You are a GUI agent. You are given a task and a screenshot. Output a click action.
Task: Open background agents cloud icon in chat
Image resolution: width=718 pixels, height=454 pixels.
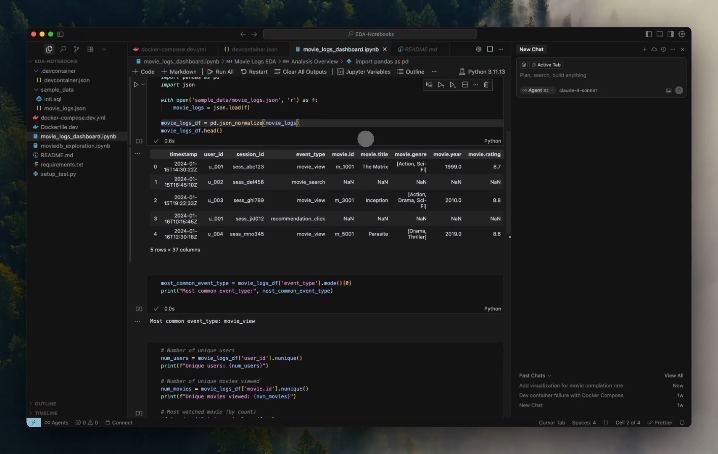click(654, 49)
